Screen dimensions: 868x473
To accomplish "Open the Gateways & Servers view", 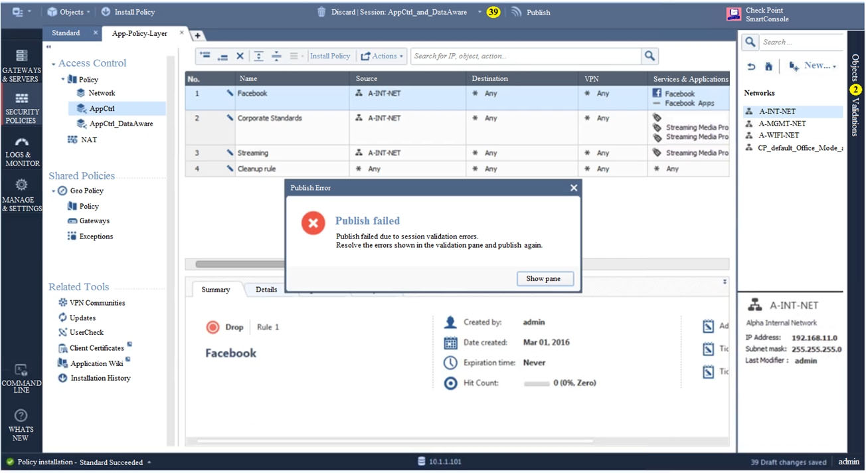I will [x=21, y=65].
